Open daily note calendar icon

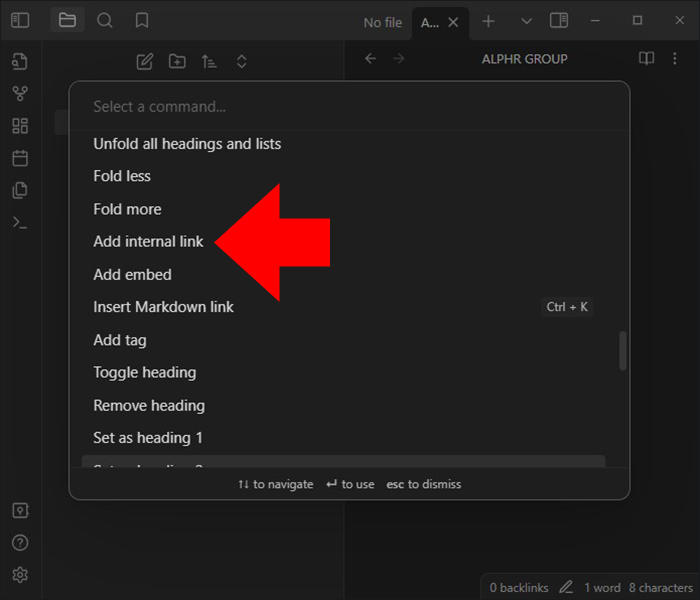20,158
